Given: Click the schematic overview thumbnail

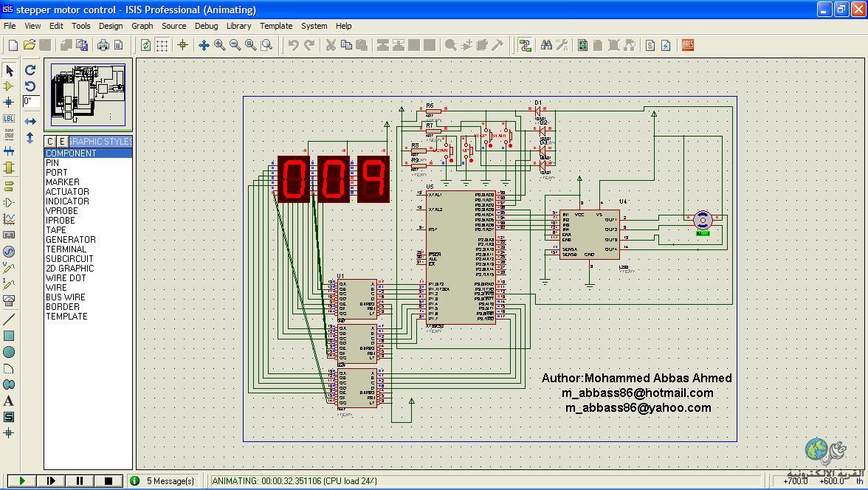Looking at the screenshot, I should (88, 94).
